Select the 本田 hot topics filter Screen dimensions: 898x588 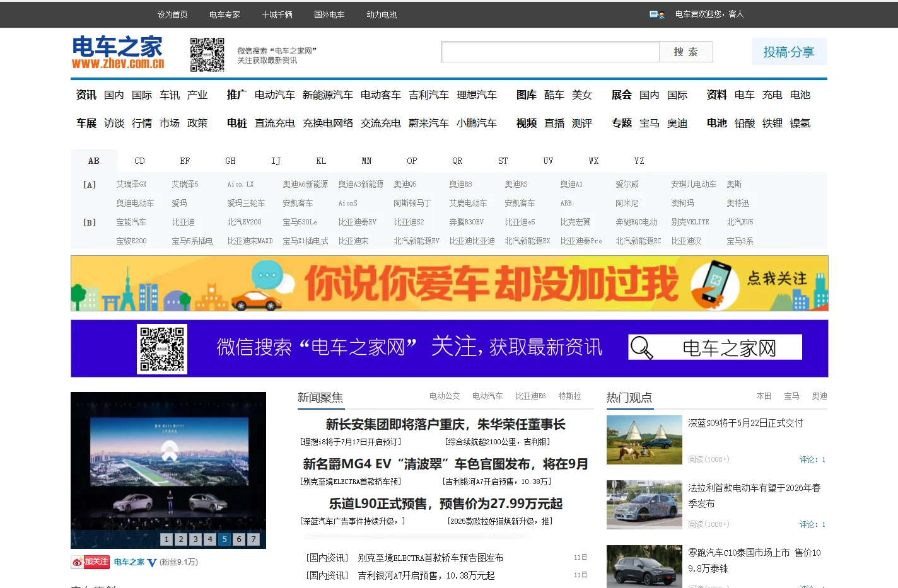(x=764, y=396)
